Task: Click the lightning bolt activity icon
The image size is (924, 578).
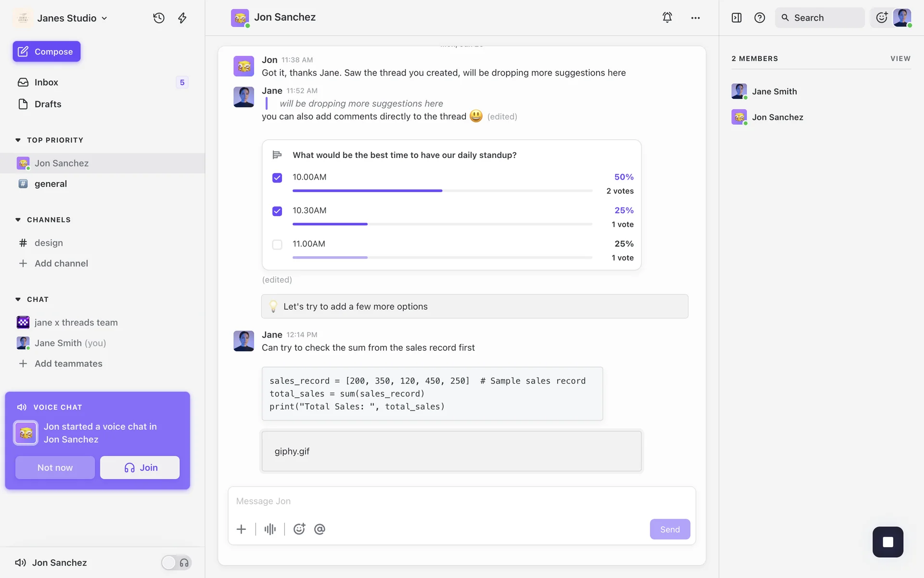Action: pos(182,18)
